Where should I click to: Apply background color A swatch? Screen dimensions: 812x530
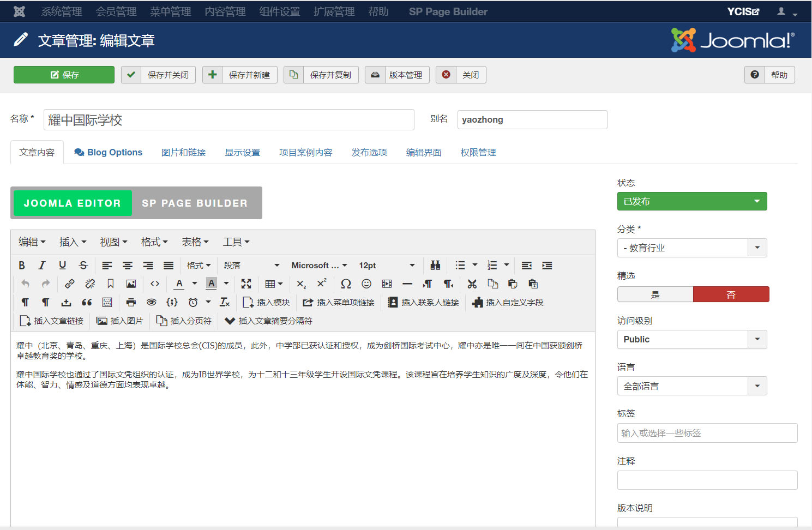(x=212, y=284)
